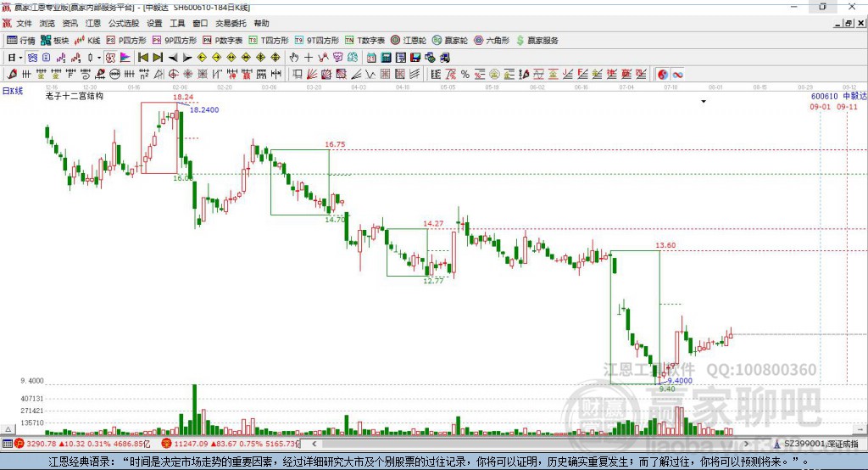
Task: Click the chart up-triangle expander at bottom-left
Action: (x=8, y=429)
